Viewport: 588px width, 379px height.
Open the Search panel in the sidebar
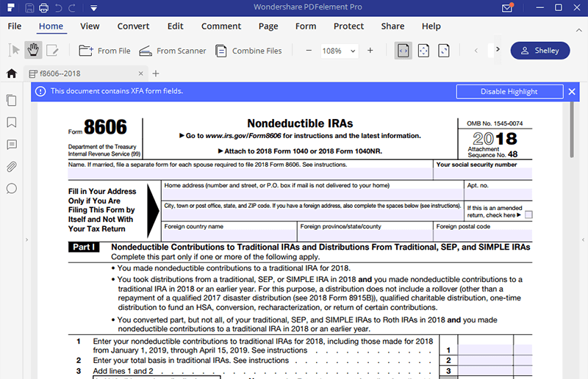(11, 189)
